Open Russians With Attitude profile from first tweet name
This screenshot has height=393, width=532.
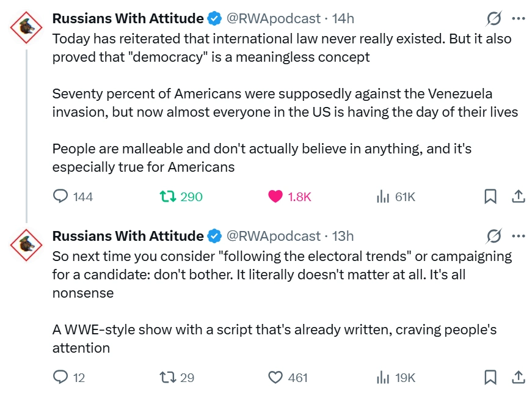pos(128,19)
